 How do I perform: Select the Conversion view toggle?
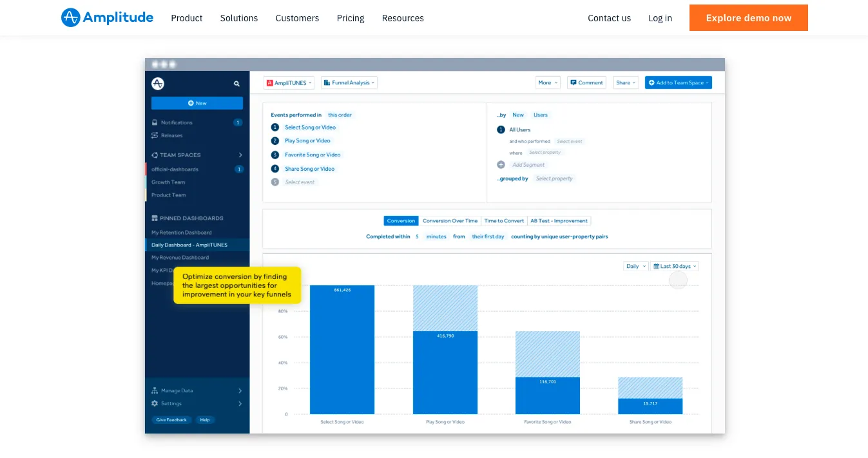401,221
